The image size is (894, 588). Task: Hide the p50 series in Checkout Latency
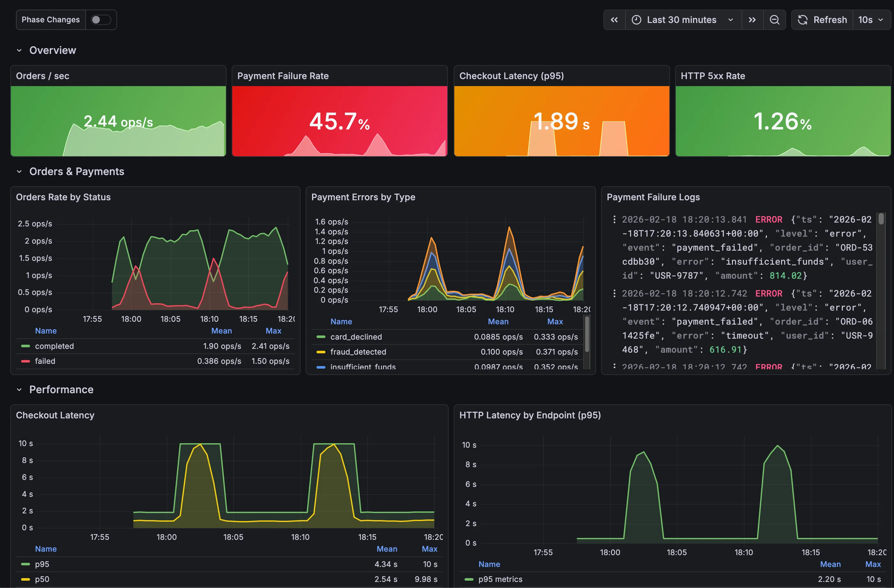click(x=42, y=579)
